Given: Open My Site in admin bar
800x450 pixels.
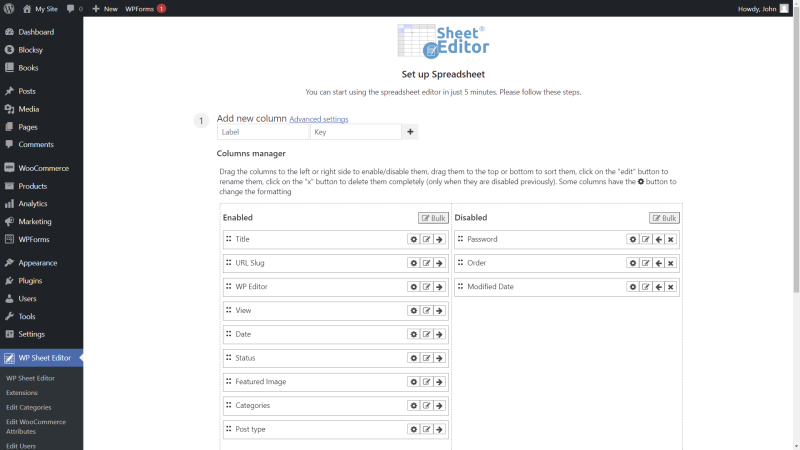Looking at the screenshot, I should click(x=40, y=9).
